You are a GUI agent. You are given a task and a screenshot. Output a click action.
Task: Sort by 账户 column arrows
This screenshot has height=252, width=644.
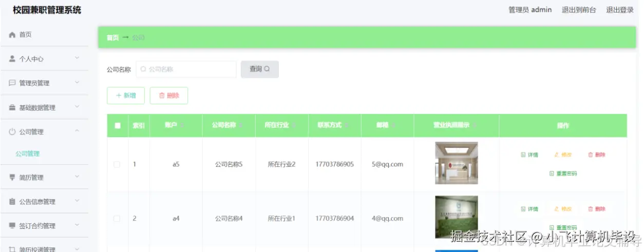(182, 126)
